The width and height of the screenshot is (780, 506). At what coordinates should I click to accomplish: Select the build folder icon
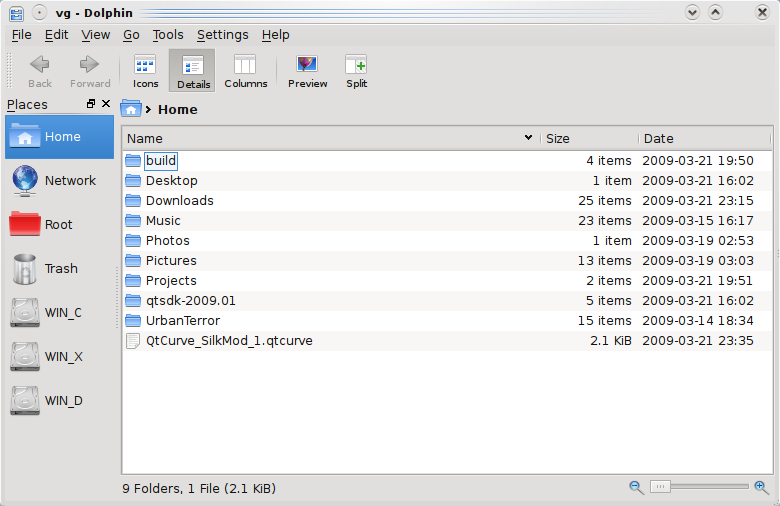pyautogui.click(x=133, y=160)
